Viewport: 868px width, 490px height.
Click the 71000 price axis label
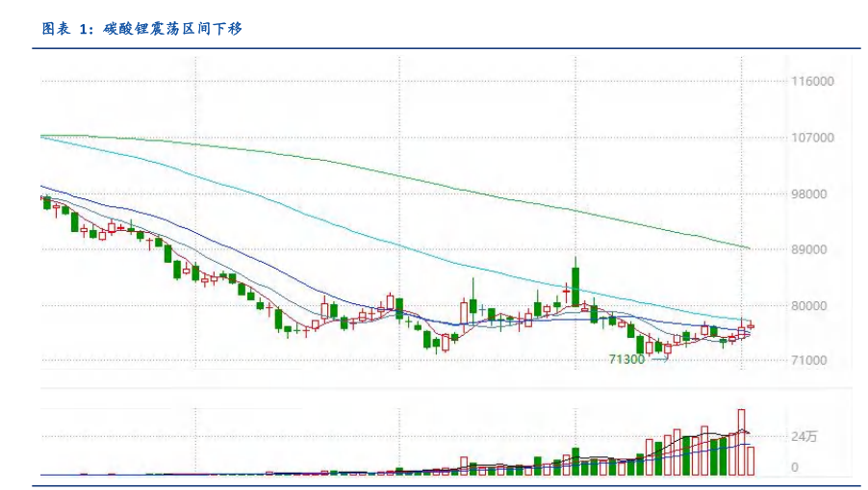[x=808, y=360]
